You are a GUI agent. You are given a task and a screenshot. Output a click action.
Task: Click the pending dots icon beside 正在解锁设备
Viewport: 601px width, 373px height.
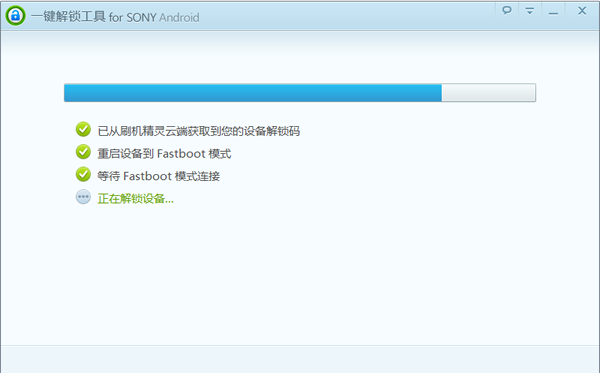(83, 197)
